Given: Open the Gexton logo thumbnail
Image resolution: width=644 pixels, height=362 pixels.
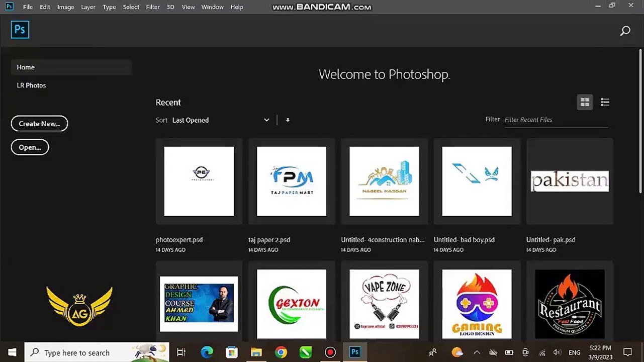Looking at the screenshot, I should [292, 304].
